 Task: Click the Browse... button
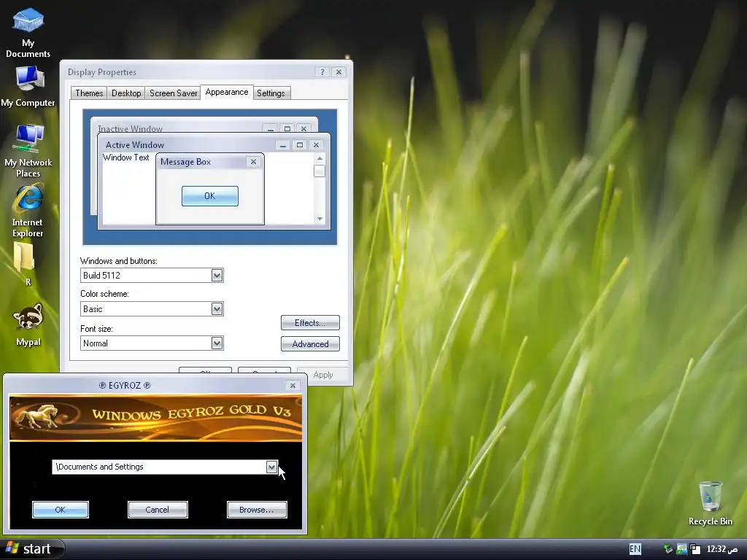[257, 510]
